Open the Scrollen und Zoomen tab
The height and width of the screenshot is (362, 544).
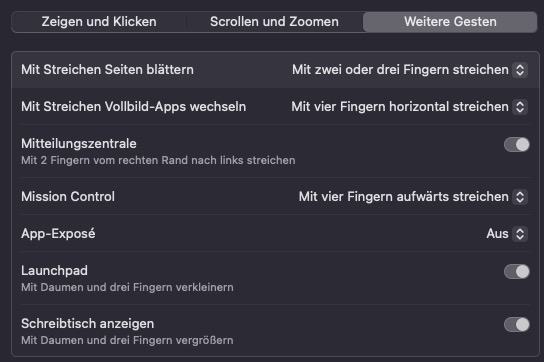coord(274,22)
